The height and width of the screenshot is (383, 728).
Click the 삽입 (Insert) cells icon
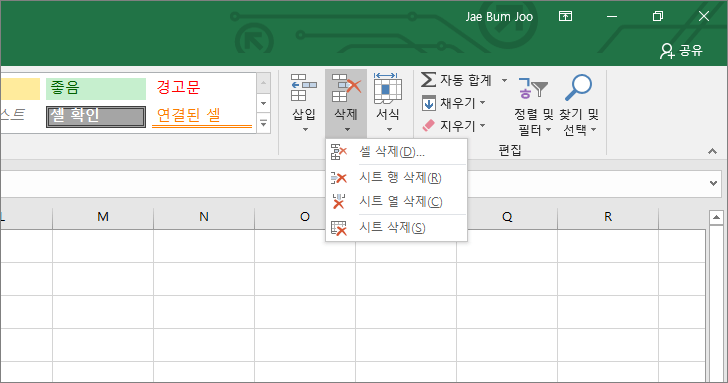point(304,87)
